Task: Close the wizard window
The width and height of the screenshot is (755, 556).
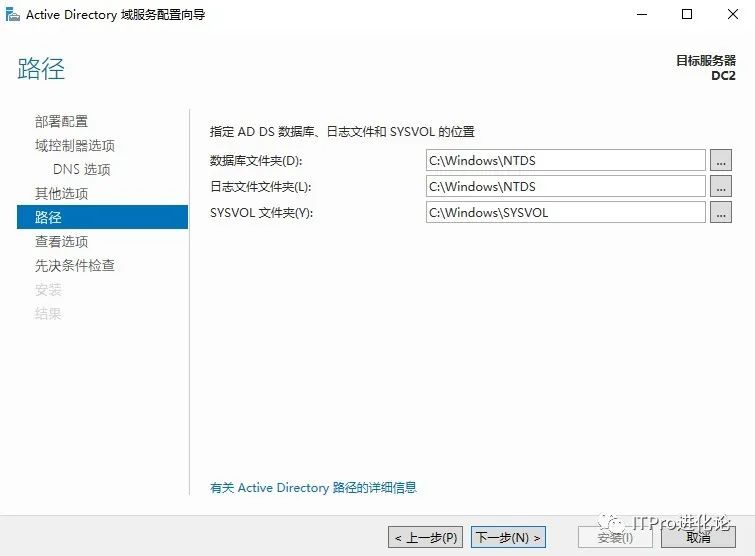Action: tap(733, 14)
